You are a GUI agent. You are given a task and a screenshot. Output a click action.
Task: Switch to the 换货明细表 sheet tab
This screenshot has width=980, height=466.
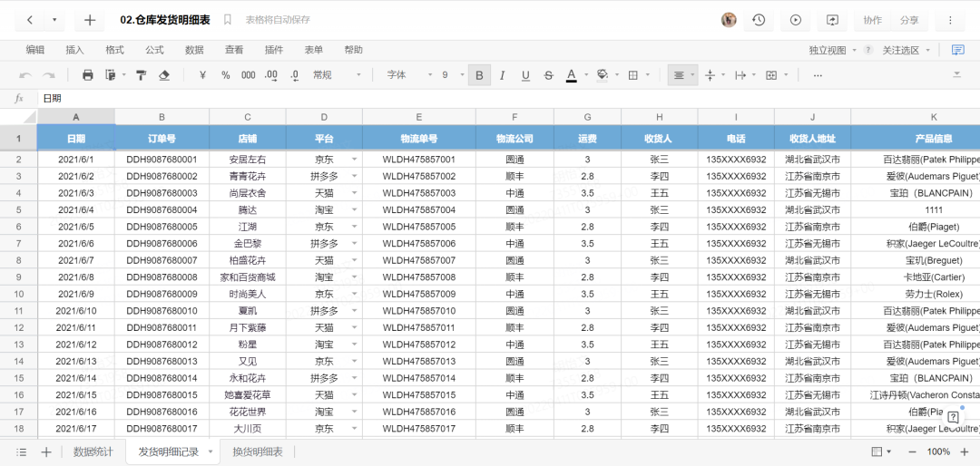pos(258,452)
